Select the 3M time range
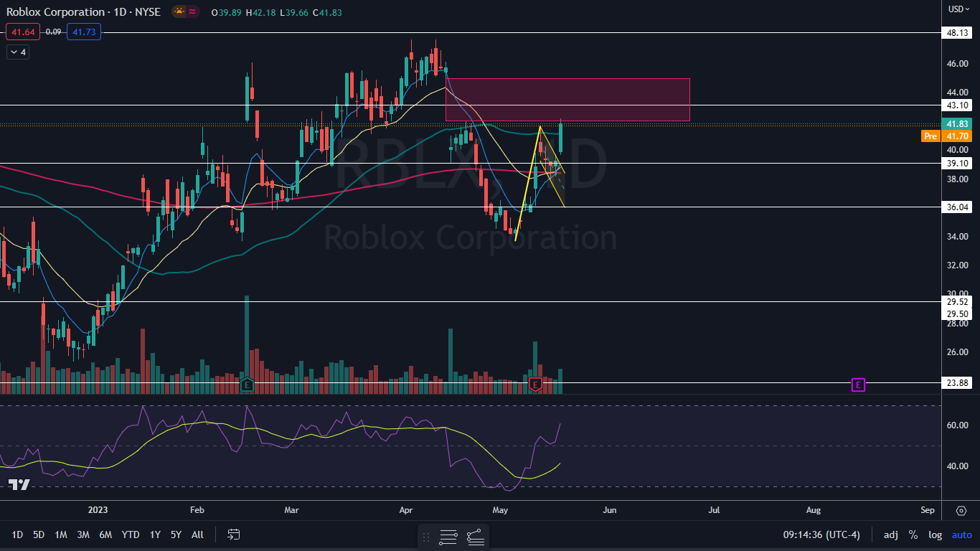Screen dimensions: 980x551 (83, 534)
